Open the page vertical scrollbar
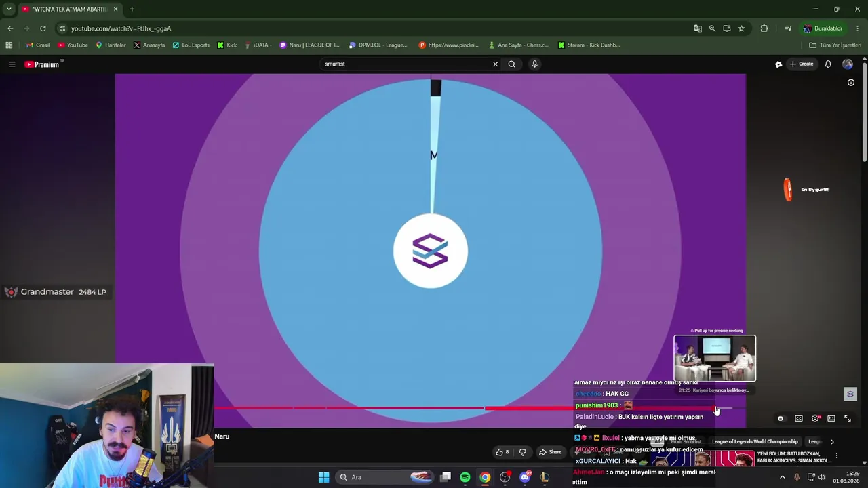Screen dimensions: 868x488 865,112
